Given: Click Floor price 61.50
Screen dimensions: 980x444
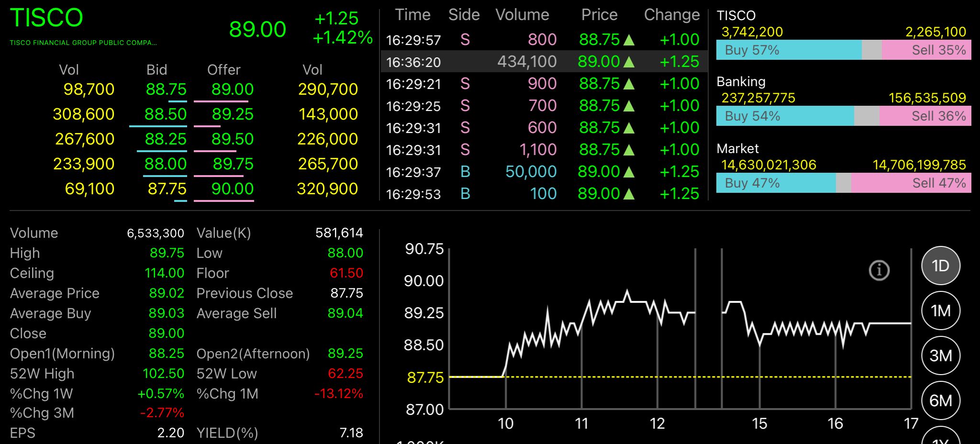Looking at the screenshot, I should 346,273.
